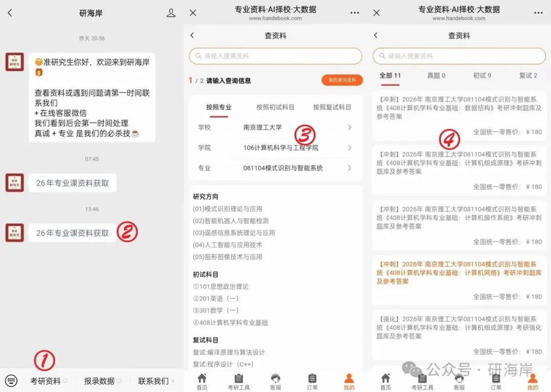Screen dimensions: 551x392
Task: Open the 冲刺 计算机操作系统 题库 listing
Action: [x=459, y=226]
